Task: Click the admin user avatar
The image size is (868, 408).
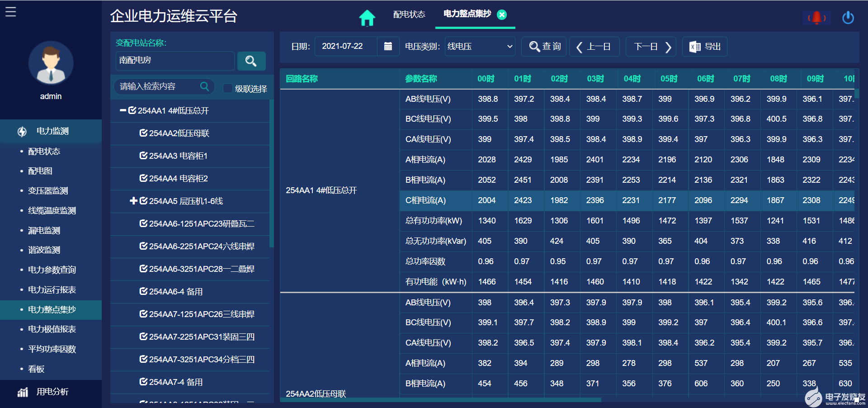Action: click(51, 63)
